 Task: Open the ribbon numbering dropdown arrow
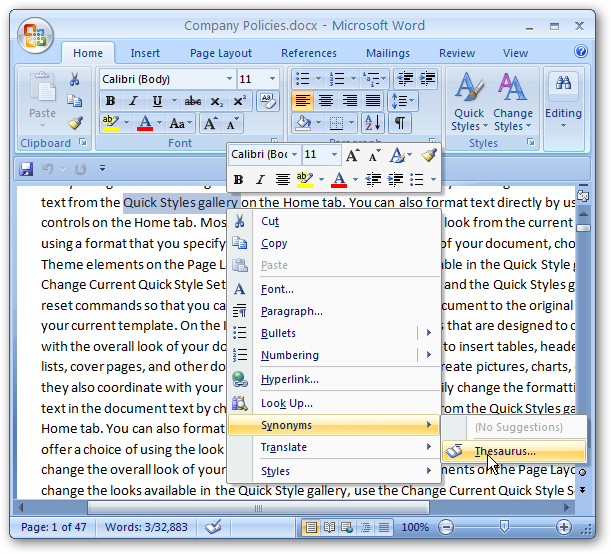[x=353, y=79]
